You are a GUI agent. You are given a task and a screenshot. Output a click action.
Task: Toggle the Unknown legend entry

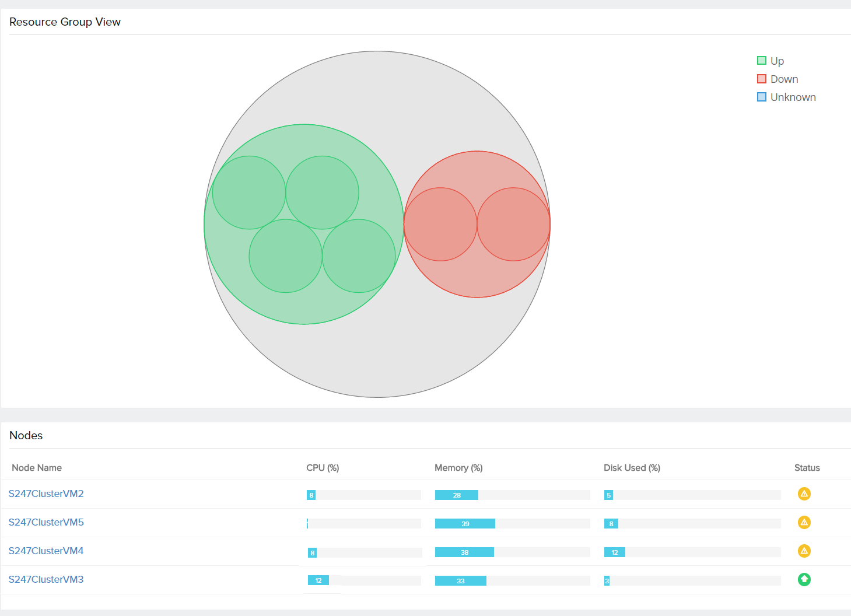tap(793, 97)
